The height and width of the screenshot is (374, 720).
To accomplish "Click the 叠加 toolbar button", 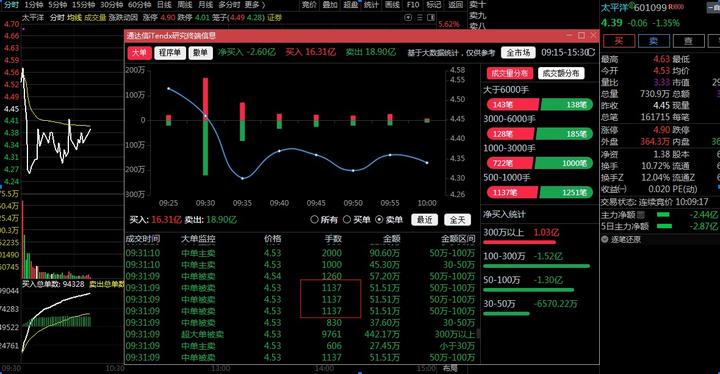I will pyautogui.click(x=330, y=5).
